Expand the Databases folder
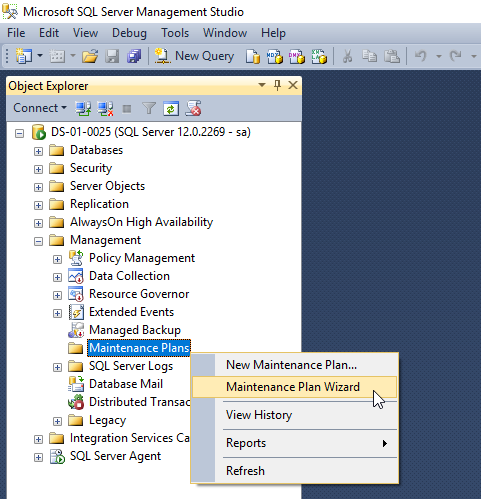The width and height of the screenshot is (481, 499). coord(38,151)
